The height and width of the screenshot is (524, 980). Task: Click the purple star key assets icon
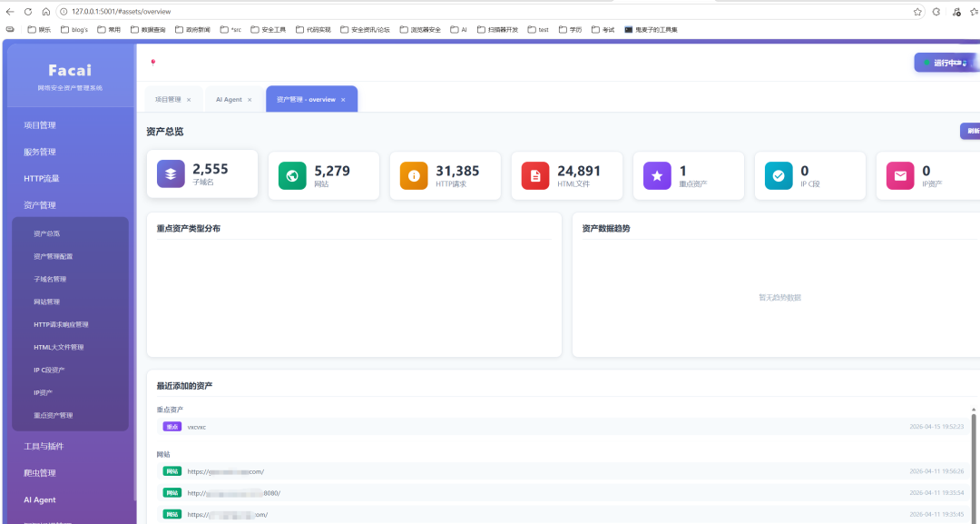pyautogui.click(x=657, y=175)
